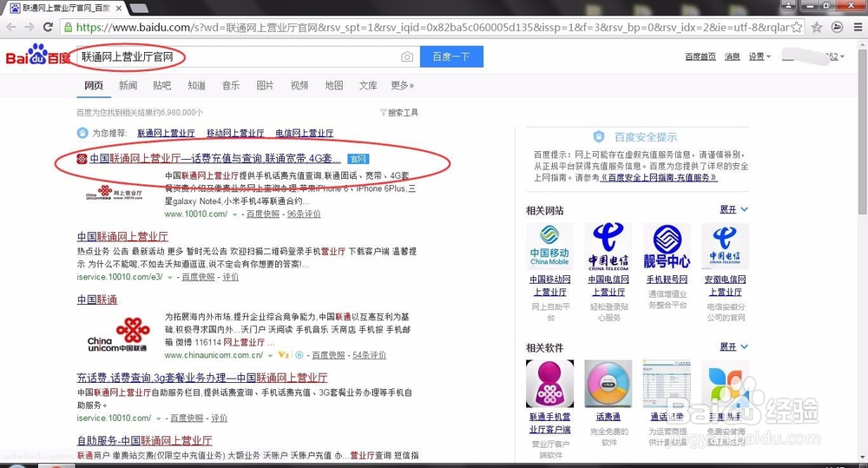This screenshot has width=868, height=468.
Task: Reload the page with refresh icon
Action: pyautogui.click(x=48, y=27)
